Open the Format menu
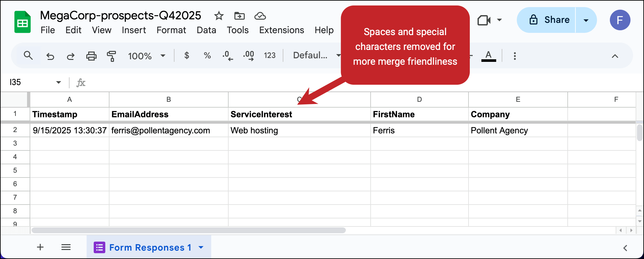Viewport: 644px width, 259px height. pyautogui.click(x=171, y=30)
